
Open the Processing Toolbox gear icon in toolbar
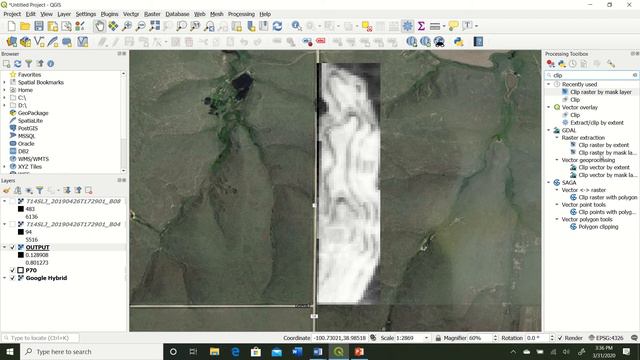click(407, 26)
